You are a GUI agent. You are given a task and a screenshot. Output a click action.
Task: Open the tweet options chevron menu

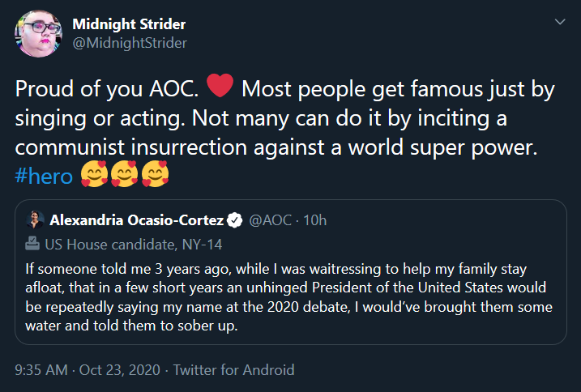pyautogui.click(x=559, y=22)
